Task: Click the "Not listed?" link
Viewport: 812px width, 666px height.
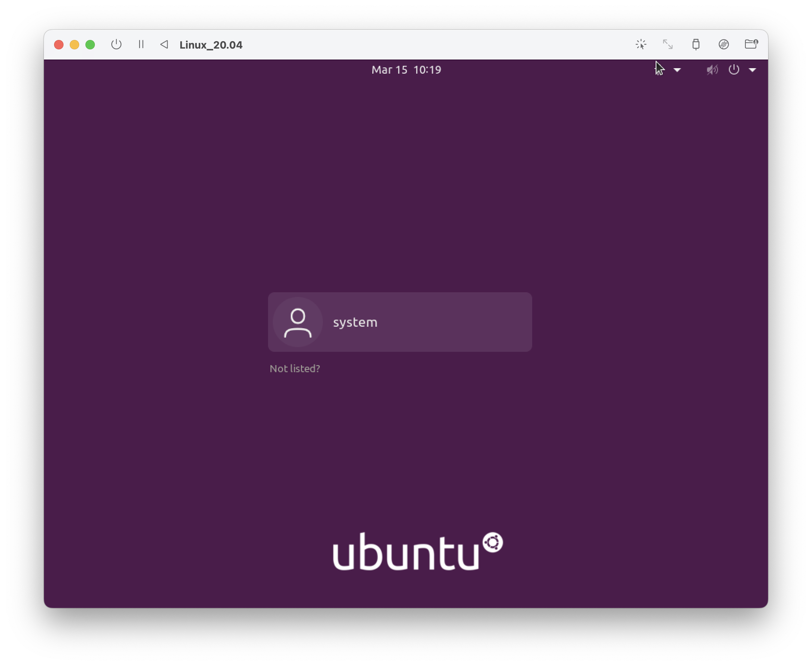Action: tap(295, 369)
